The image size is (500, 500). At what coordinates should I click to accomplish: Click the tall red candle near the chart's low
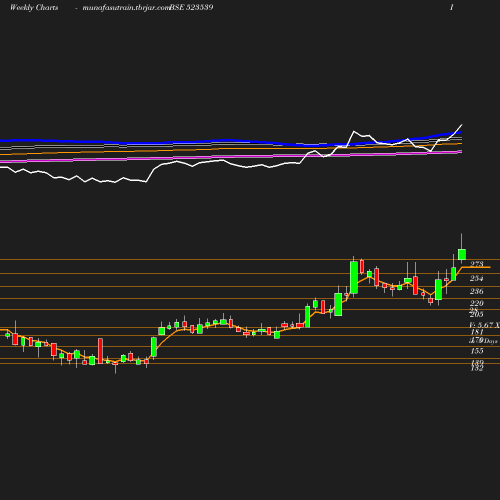100,351
